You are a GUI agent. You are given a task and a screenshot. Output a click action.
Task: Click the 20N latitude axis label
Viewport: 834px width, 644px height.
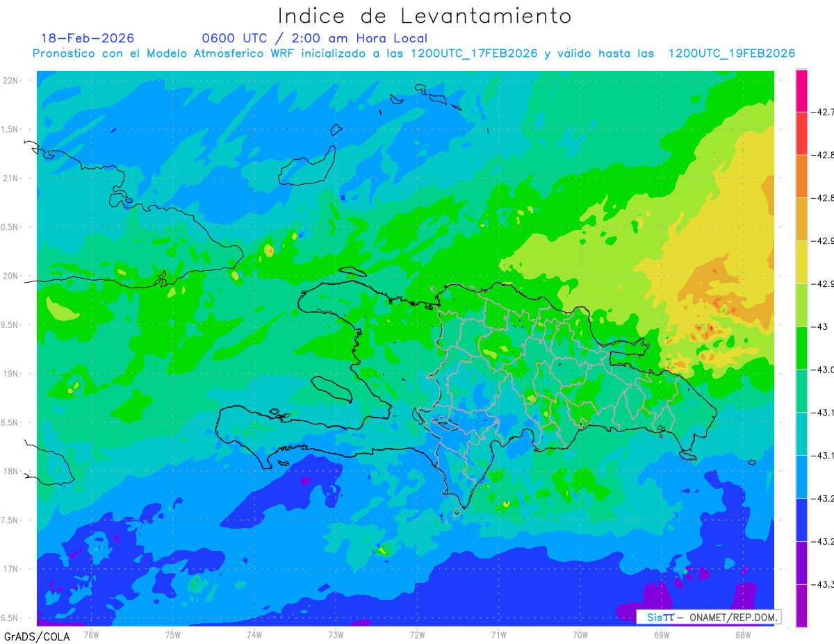tap(11, 276)
